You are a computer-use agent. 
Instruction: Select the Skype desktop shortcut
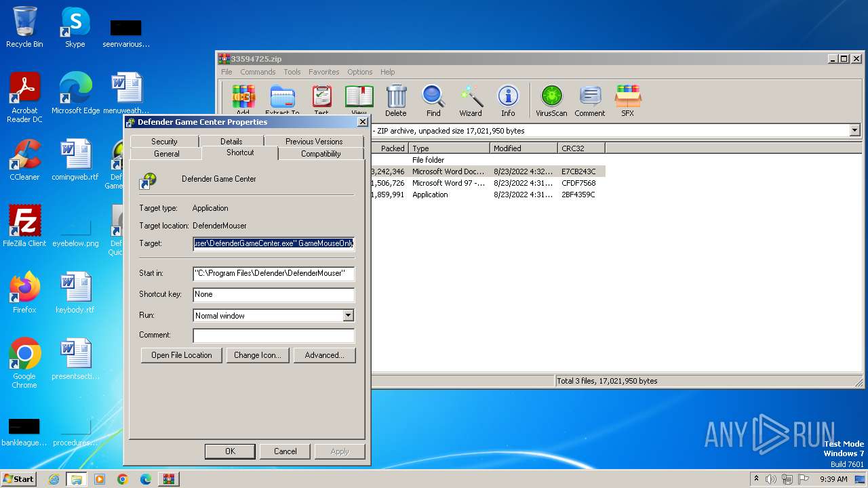[75, 27]
